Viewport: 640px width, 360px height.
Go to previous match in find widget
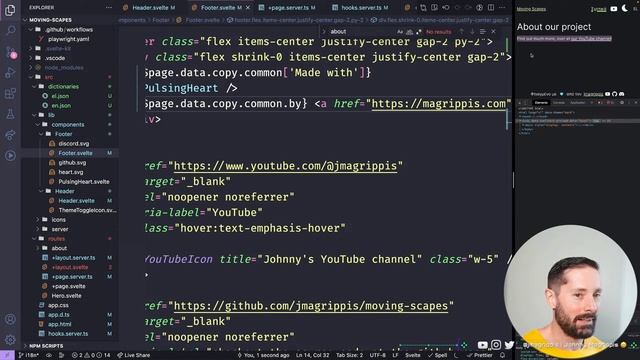[x=461, y=31]
